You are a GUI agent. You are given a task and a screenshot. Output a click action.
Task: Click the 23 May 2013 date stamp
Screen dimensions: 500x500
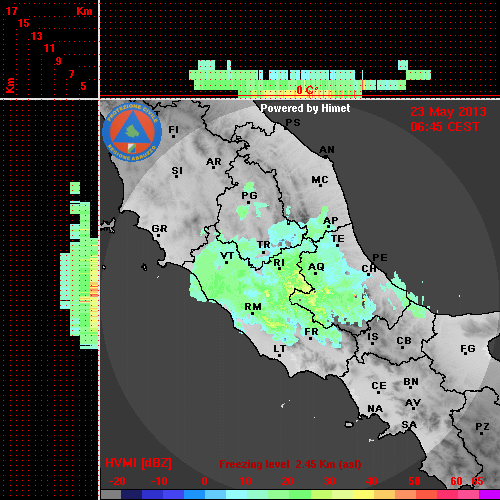[x=448, y=112]
